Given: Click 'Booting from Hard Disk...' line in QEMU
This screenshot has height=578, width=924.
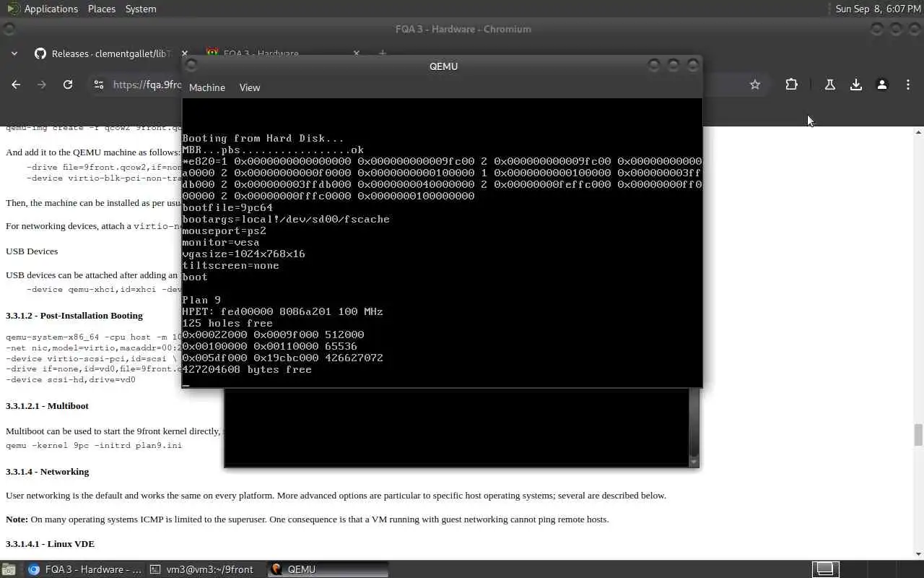Looking at the screenshot, I should point(263,138).
